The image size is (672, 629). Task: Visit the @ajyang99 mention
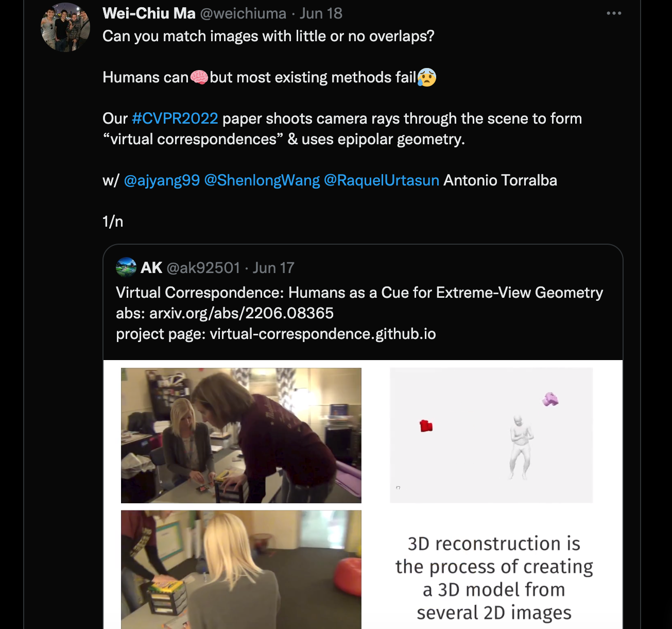(162, 180)
